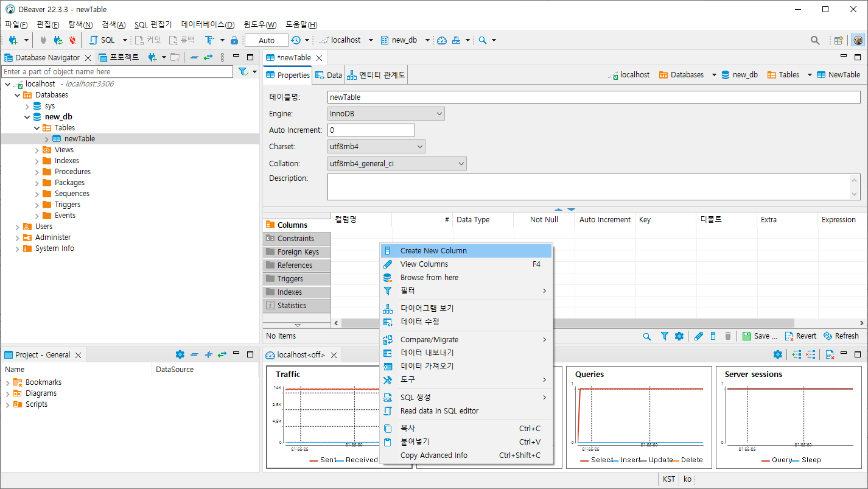Open the Collation utf8mb4_general_ci dropdown

click(x=397, y=164)
